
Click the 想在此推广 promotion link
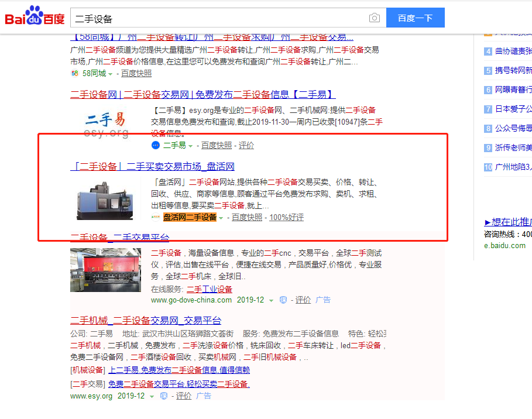(x=508, y=222)
